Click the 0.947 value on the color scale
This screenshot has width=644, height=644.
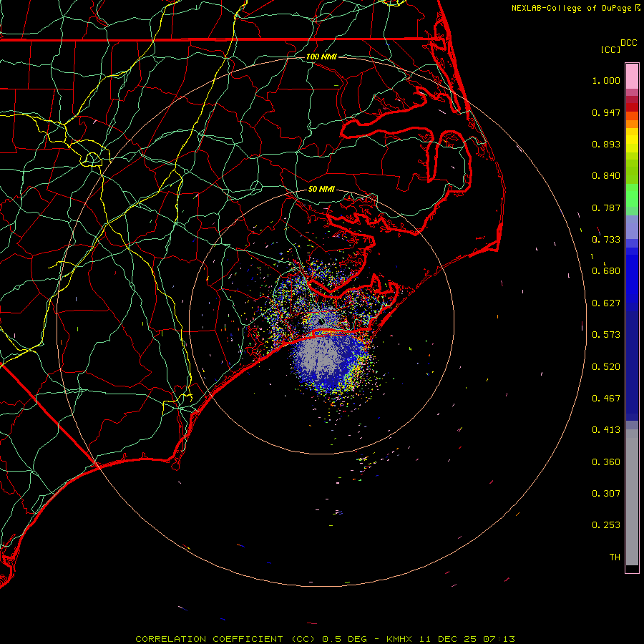(x=606, y=112)
